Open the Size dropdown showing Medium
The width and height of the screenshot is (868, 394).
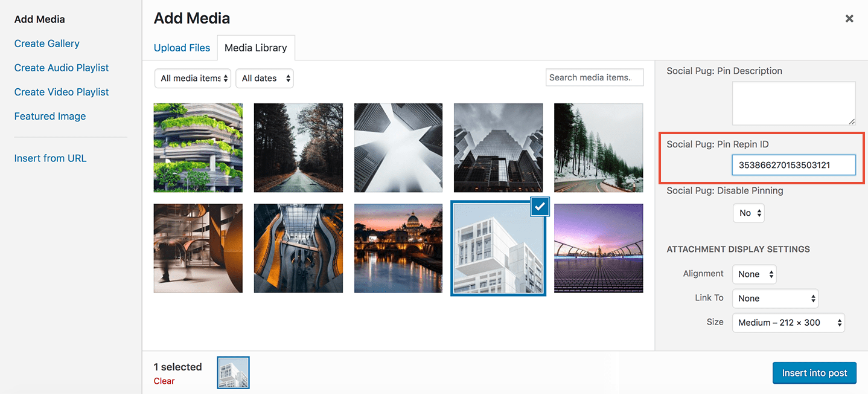pyautogui.click(x=788, y=322)
